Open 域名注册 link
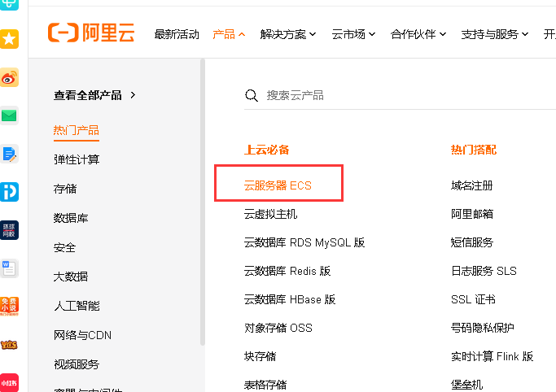 [471, 185]
